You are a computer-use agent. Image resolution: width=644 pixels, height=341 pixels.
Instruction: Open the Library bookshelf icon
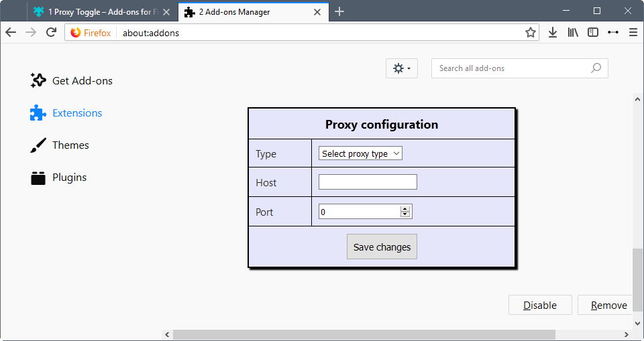tap(573, 32)
